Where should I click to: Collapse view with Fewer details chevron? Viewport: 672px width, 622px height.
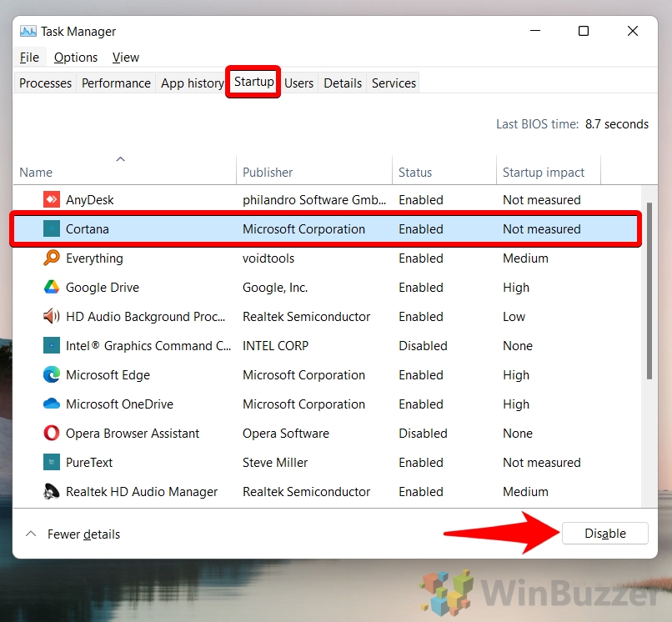click(31, 534)
